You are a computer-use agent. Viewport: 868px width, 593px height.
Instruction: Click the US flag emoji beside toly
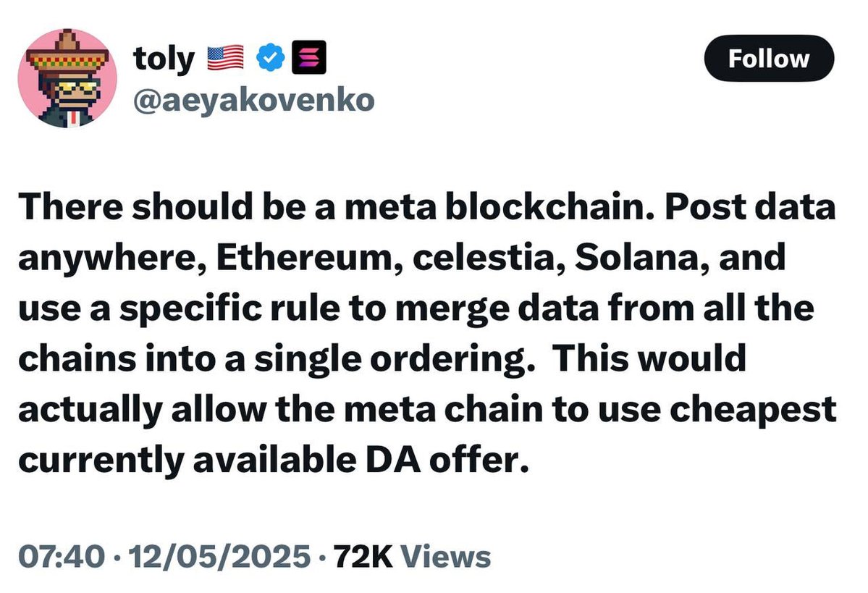225,58
